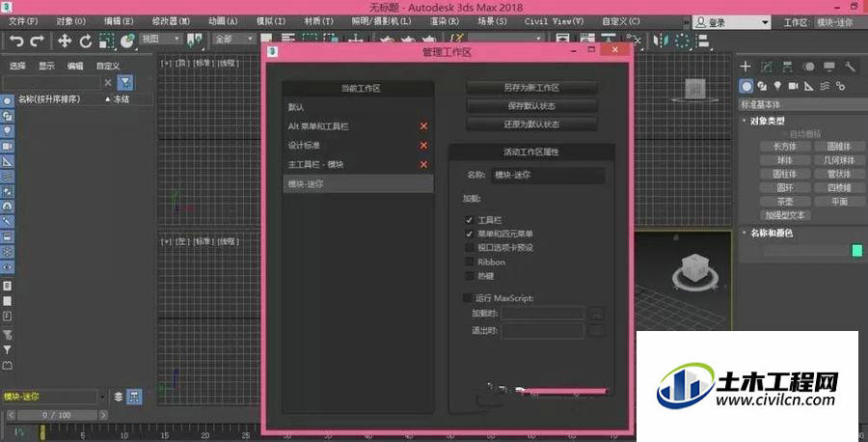Clear scene explorer search with X

[x=108, y=83]
